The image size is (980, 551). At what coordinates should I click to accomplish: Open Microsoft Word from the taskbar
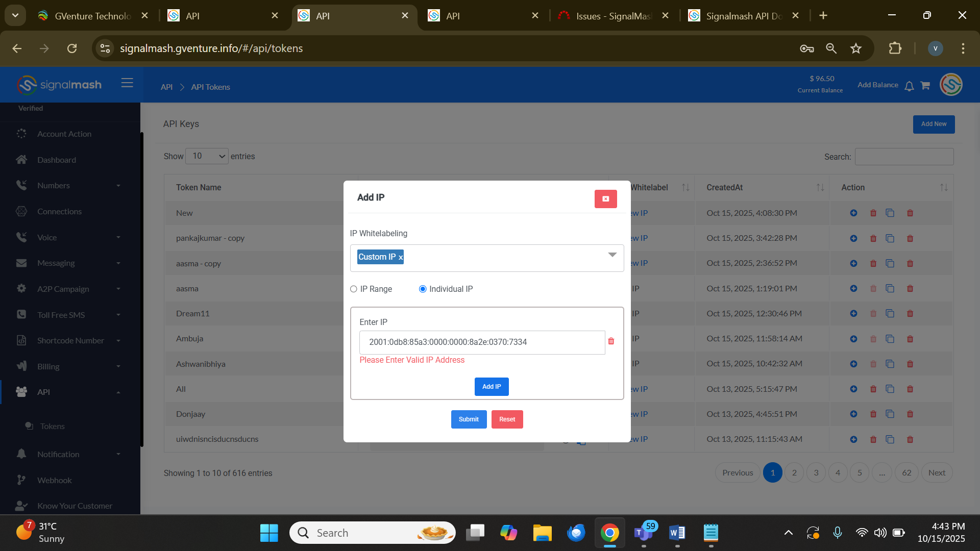point(677,533)
